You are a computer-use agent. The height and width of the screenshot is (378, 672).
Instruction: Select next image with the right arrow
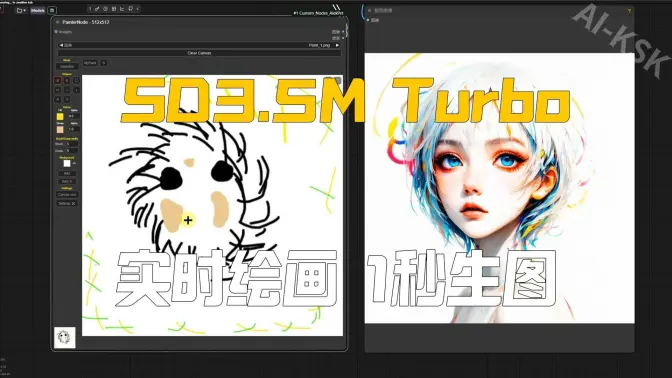337,45
